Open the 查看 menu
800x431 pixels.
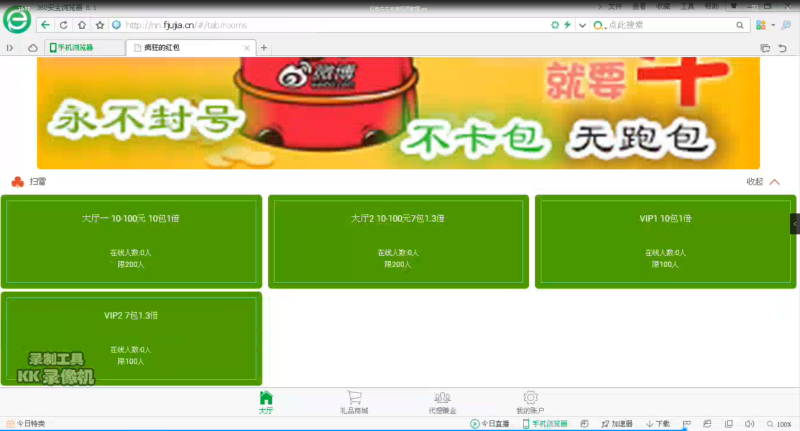point(639,7)
